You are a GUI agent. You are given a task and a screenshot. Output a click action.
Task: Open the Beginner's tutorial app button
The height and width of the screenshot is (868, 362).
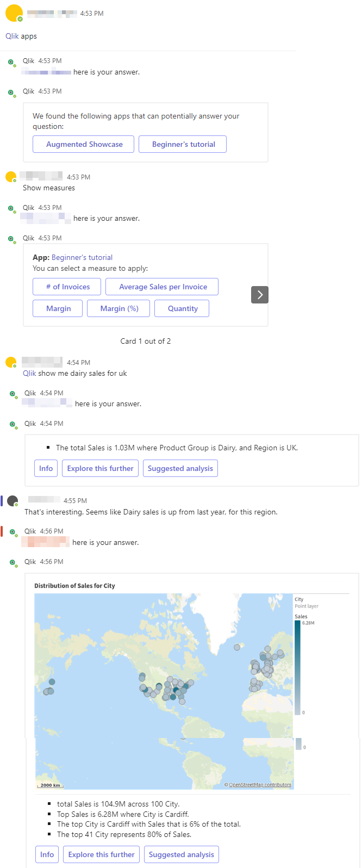[183, 144]
